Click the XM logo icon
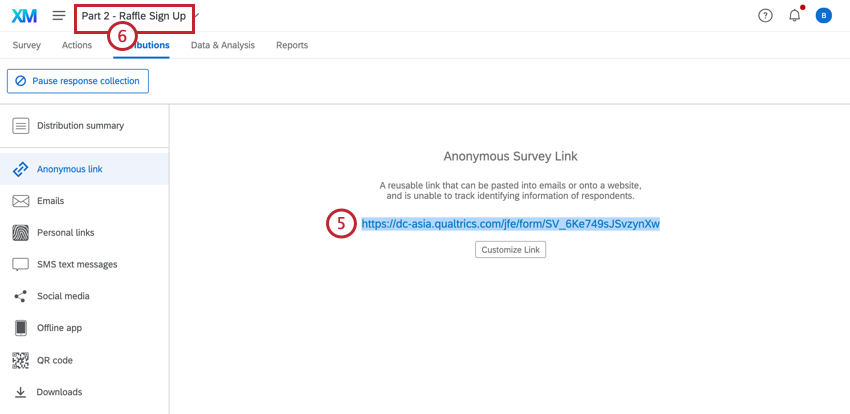This screenshot has width=850, height=414. [x=24, y=16]
